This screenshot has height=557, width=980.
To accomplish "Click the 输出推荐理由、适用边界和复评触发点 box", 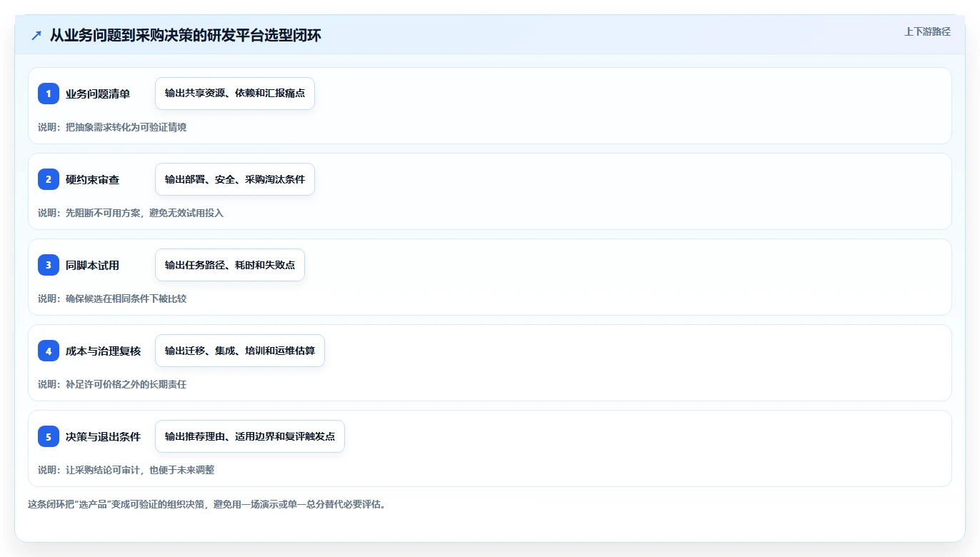I will pyautogui.click(x=250, y=436).
